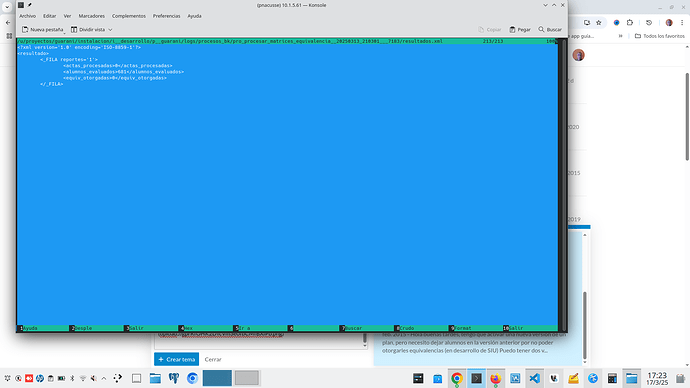
Task: Expand the Chrome tab search chevron
Action: click(x=7, y=7)
